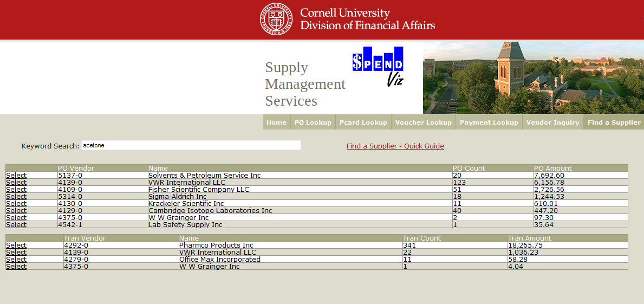Screen dimensions: 644x304
Task: Click PO amount 6,156.78
Action: click(x=549, y=183)
